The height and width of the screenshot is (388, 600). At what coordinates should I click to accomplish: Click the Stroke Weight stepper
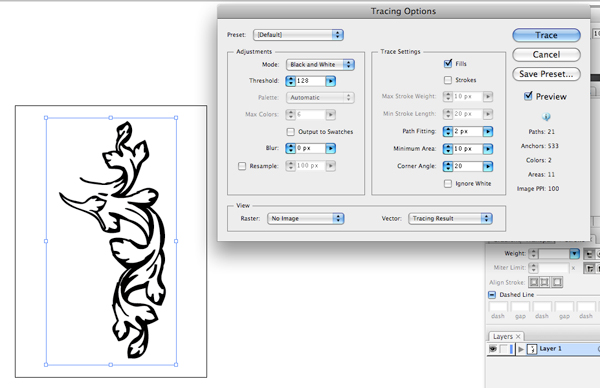[533, 254]
